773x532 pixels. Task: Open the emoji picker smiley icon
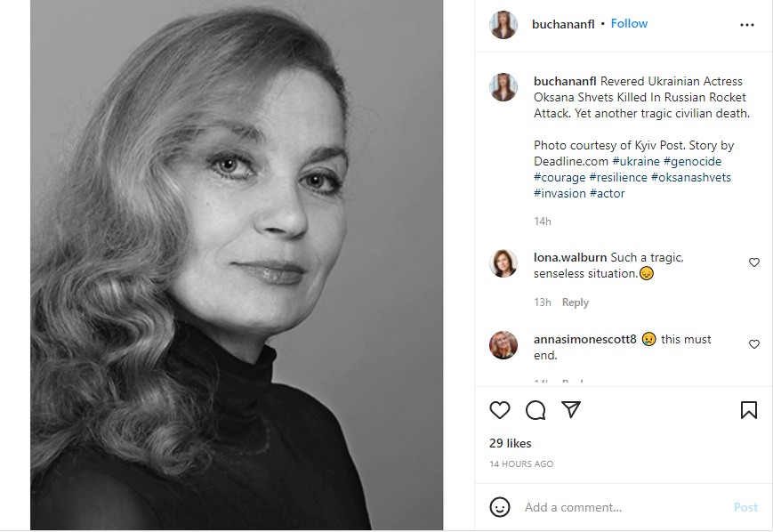(x=500, y=507)
